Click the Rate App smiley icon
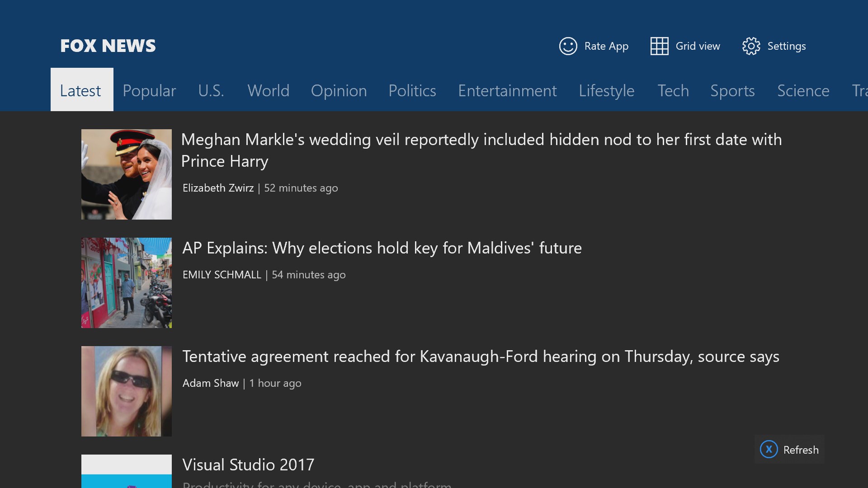 pyautogui.click(x=568, y=46)
